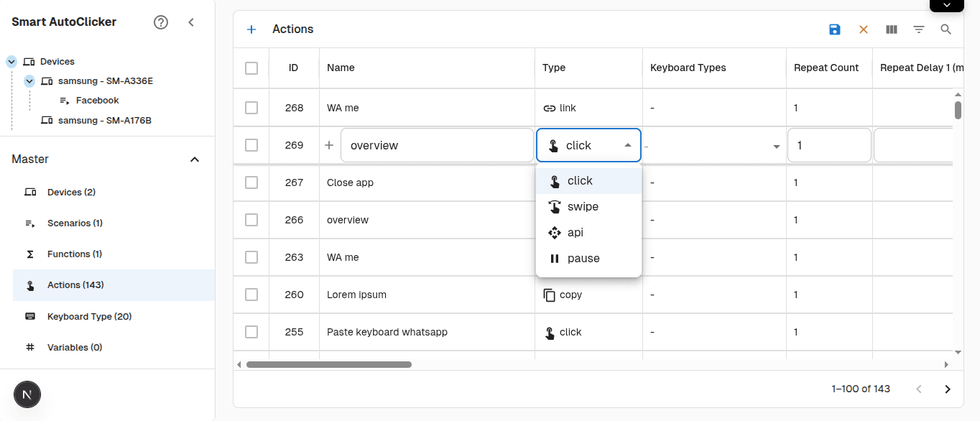Select all actions using the header checkbox
This screenshot has width=980, height=421.
[251, 68]
